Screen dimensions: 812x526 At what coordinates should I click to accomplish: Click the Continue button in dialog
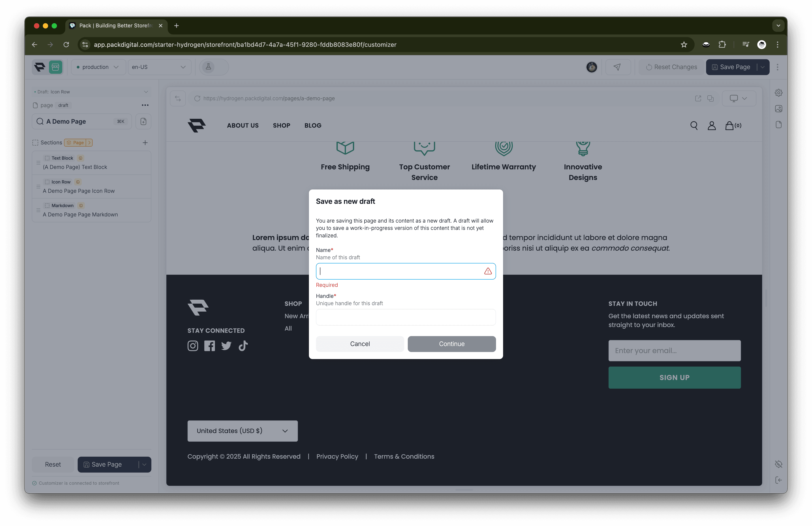(x=451, y=344)
